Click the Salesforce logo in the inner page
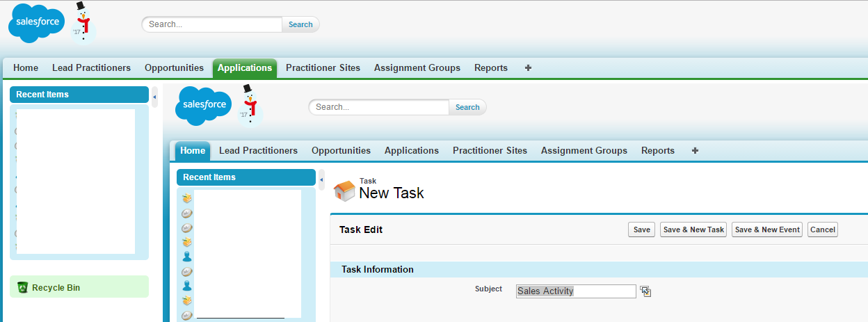 pyautogui.click(x=203, y=106)
